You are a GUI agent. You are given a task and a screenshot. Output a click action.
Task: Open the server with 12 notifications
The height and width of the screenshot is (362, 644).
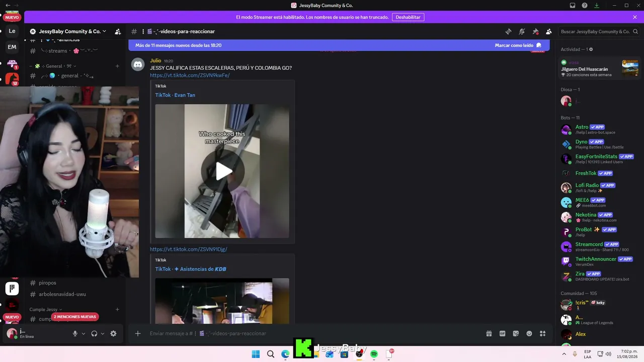(x=12, y=79)
